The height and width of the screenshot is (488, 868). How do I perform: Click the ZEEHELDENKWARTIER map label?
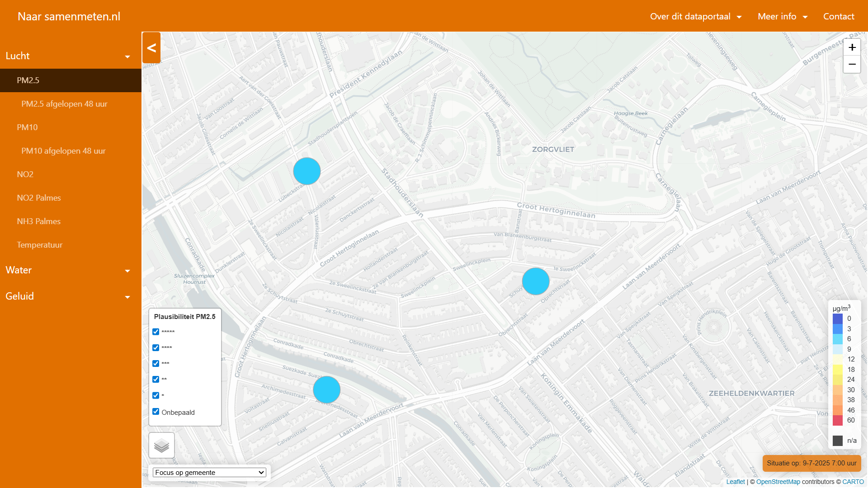[751, 394]
